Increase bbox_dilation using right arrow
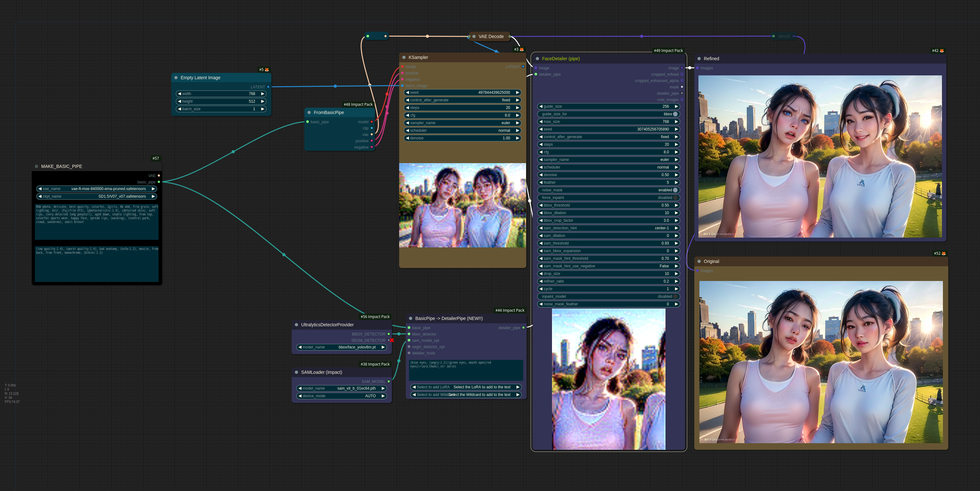The height and width of the screenshot is (491, 980). tap(676, 213)
